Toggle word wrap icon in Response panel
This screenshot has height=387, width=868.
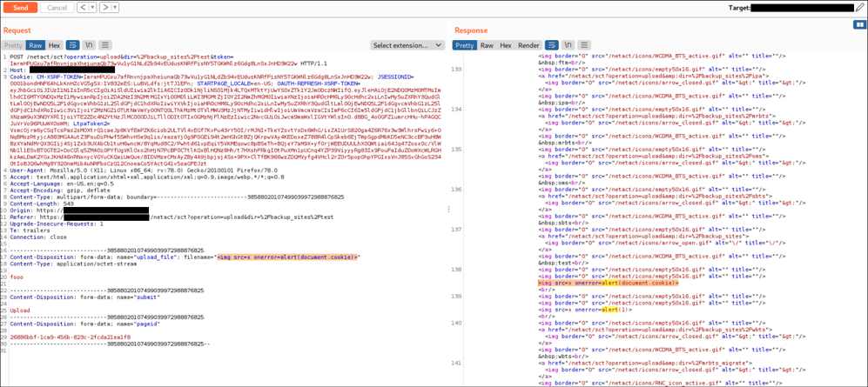(551, 45)
